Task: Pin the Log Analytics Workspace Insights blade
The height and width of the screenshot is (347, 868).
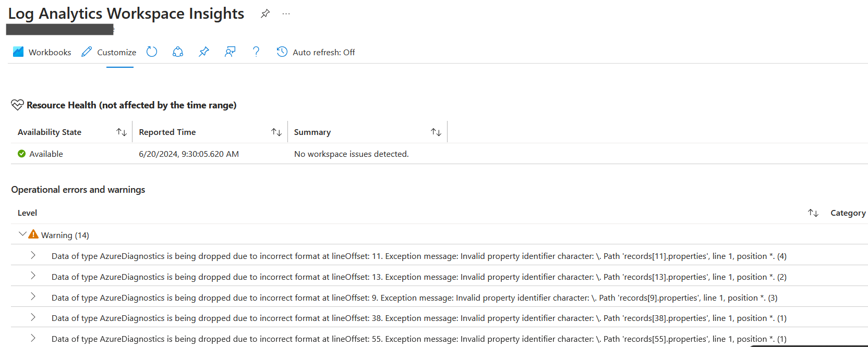Action: pyautogui.click(x=265, y=14)
